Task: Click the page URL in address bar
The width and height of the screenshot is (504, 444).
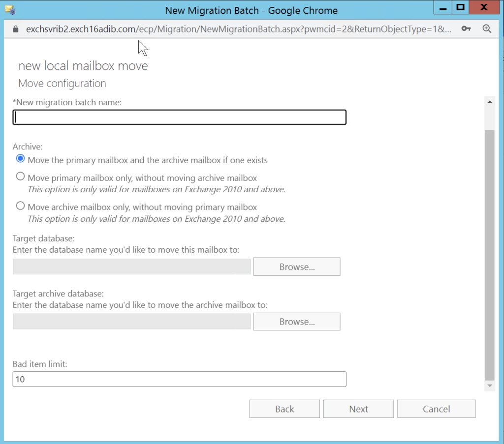Action: pos(236,29)
